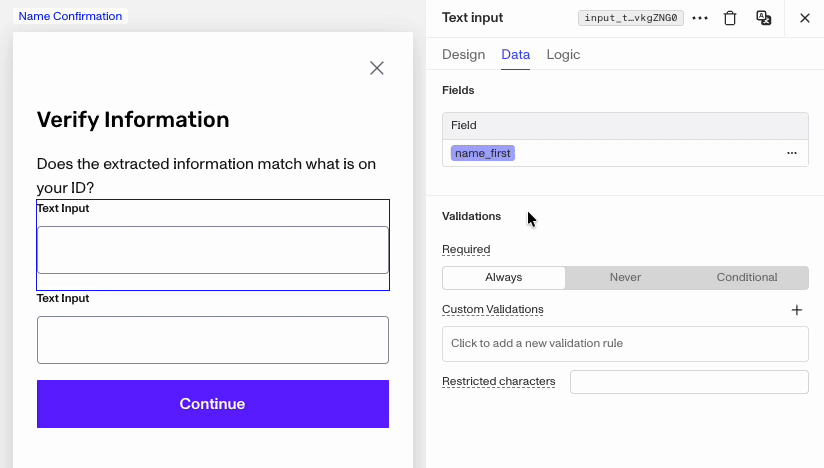Click the Continue button in preview

pos(213,404)
